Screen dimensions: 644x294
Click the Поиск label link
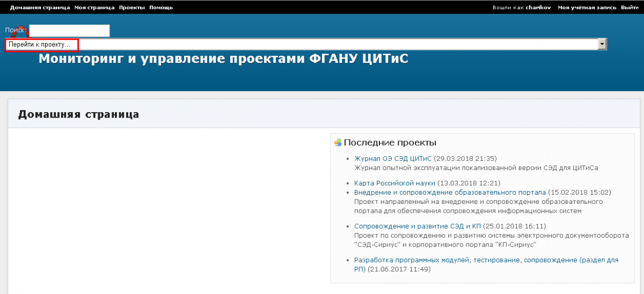[15, 31]
